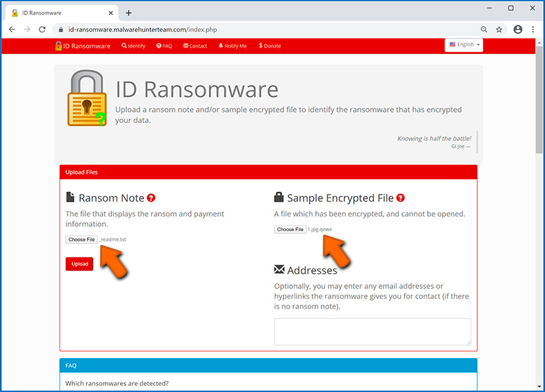The width and height of the screenshot is (545, 392).
Task: Click the Sample Encrypted File lock icon
Action: (x=279, y=197)
